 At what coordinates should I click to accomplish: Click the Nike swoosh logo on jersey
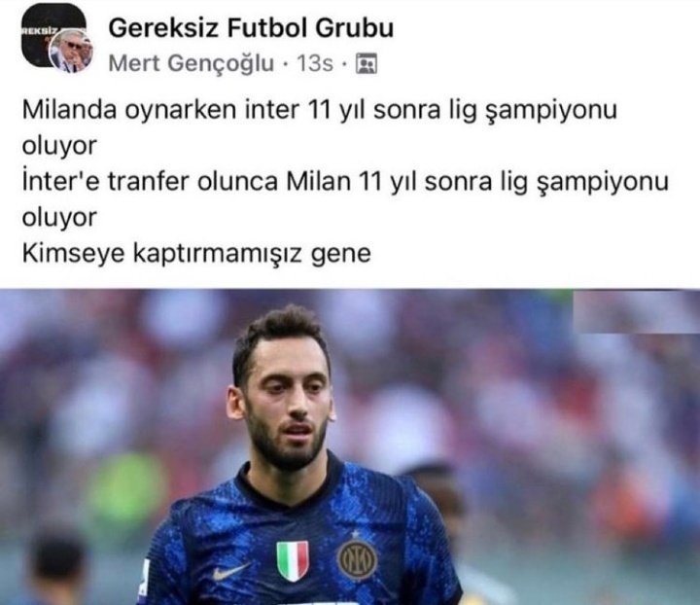click(230, 572)
